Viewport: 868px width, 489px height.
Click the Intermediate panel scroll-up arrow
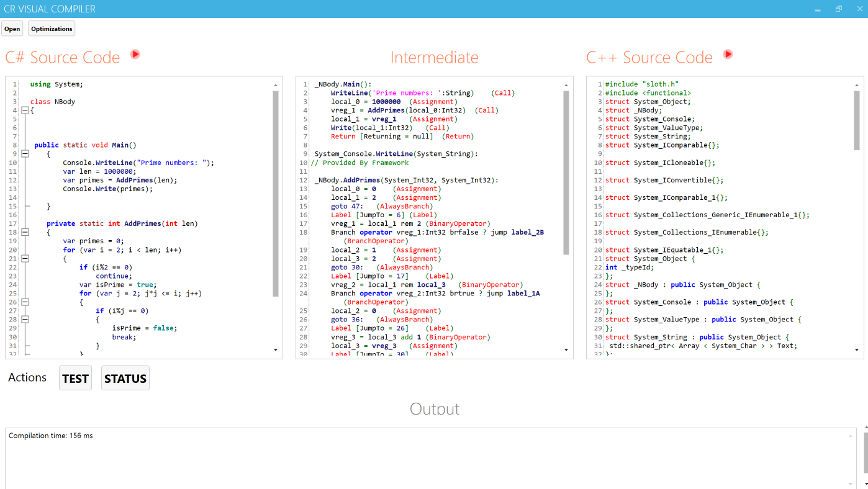point(566,85)
